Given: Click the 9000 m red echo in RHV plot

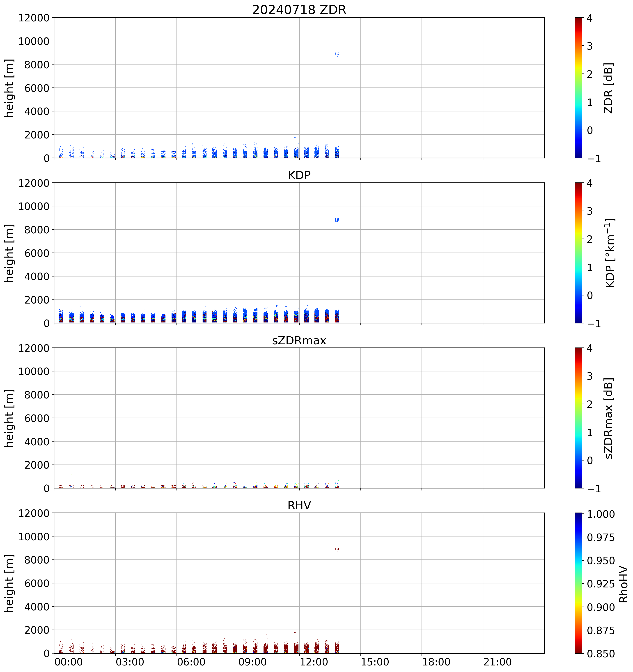Looking at the screenshot, I should coord(337,550).
